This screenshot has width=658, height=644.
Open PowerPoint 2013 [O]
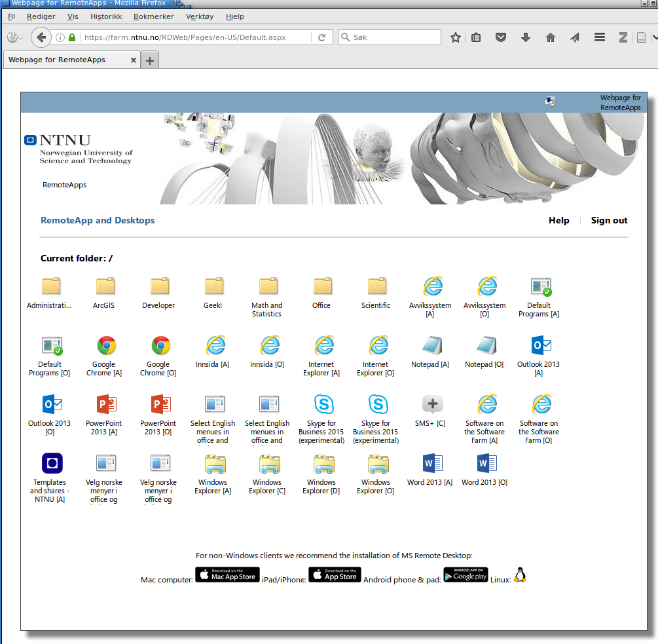point(160,404)
